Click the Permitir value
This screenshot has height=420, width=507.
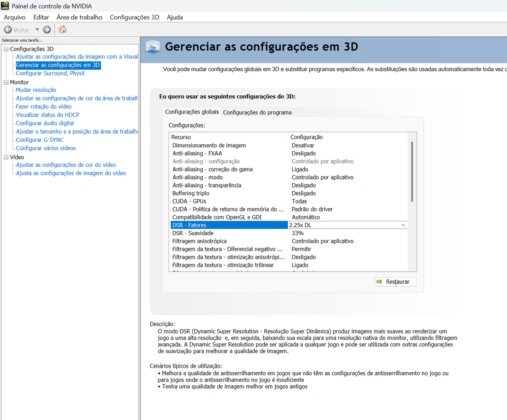coord(301,249)
